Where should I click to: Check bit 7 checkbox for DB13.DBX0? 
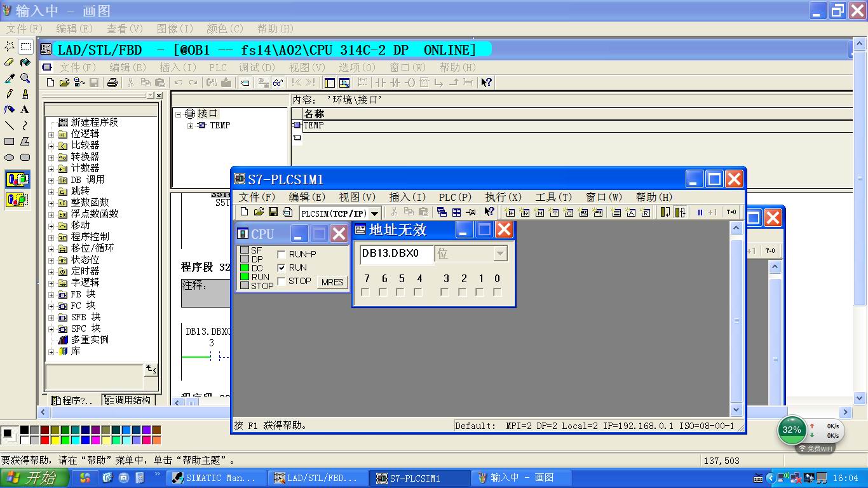pyautogui.click(x=365, y=292)
